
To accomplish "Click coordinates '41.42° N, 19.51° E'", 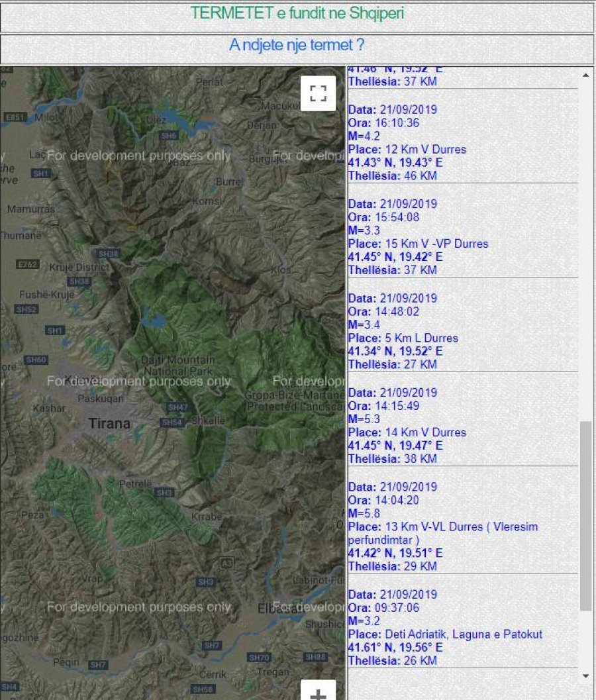I will point(395,553).
